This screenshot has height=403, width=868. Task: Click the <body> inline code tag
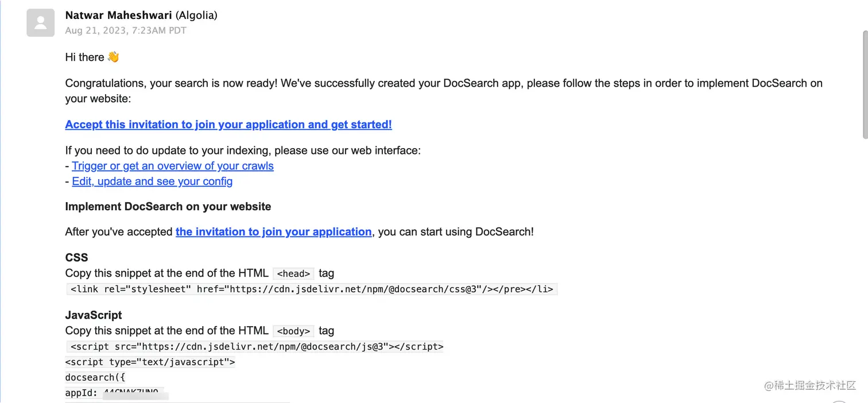(x=293, y=331)
